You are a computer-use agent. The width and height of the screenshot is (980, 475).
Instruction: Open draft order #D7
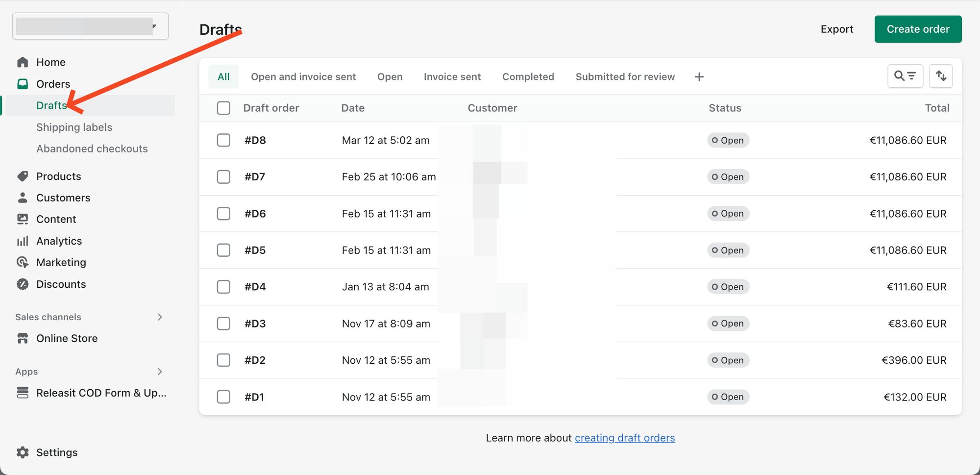click(x=255, y=176)
